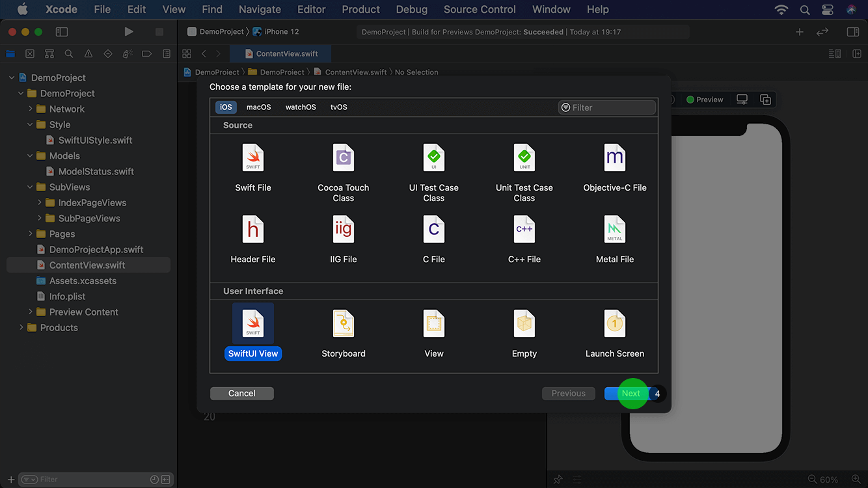Select the Objective-C File template
Viewport: 868px width, 488px height.
615,168
